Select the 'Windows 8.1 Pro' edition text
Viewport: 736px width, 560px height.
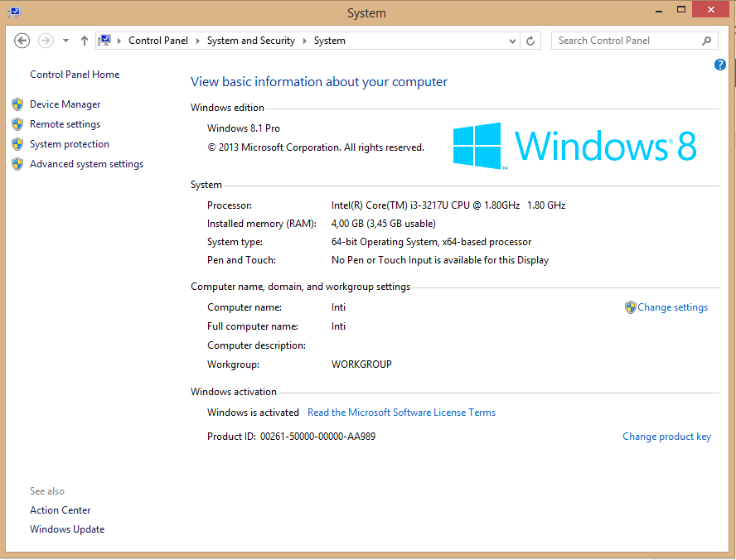(x=244, y=128)
